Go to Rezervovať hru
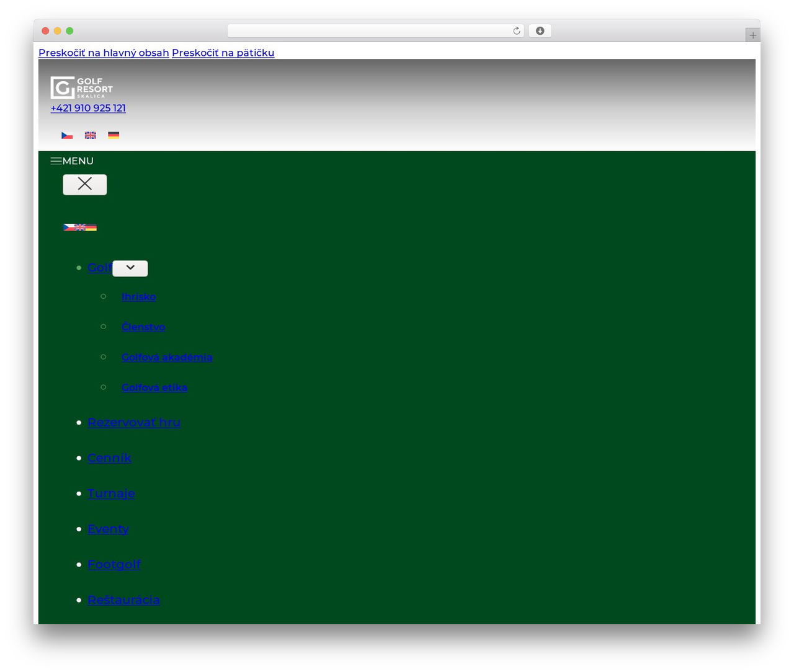The width and height of the screenshot is (794, 672). [134, 422]
